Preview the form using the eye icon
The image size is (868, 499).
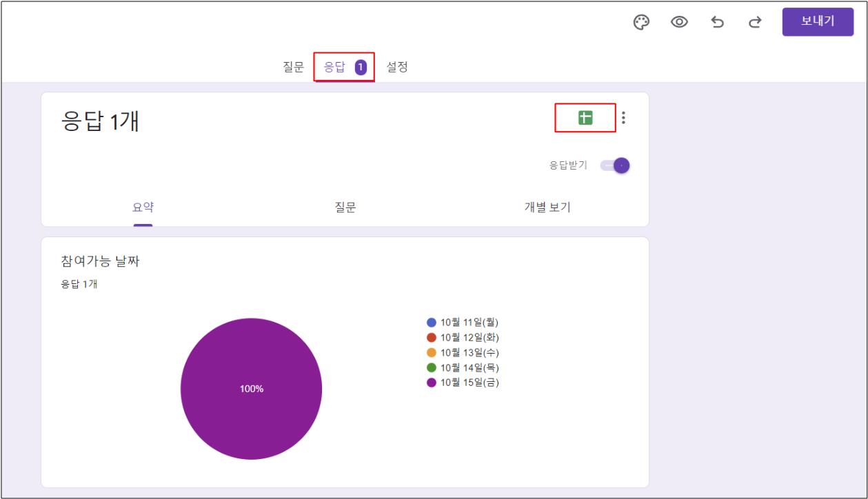[680, 23]
